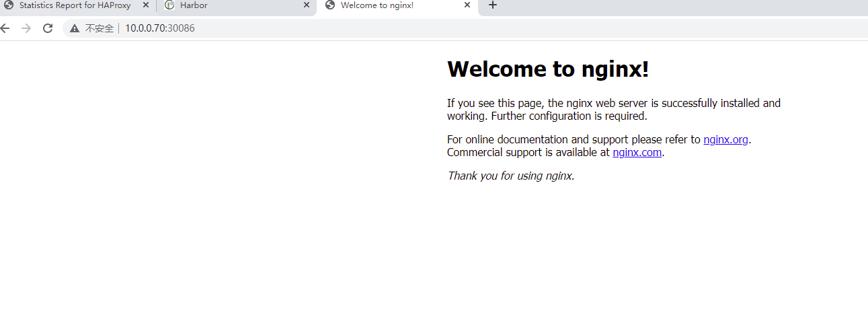Click the not-secure warning triangle icon

pyautogui.click(x=74, y=28)
